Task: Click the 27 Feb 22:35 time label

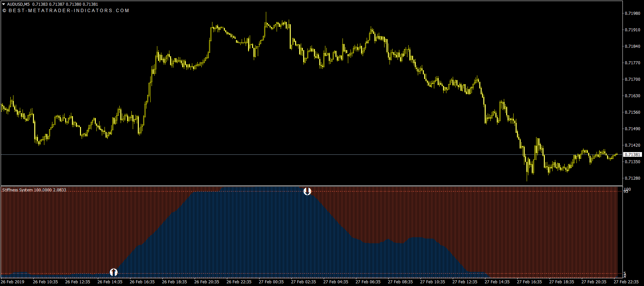Action: click(x=626, y=282)
